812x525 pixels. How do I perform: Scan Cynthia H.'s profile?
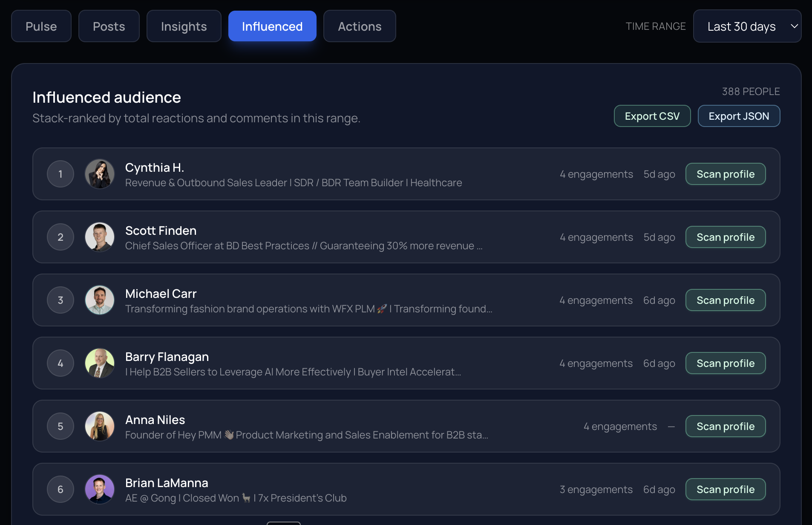[x=726, y=174]
